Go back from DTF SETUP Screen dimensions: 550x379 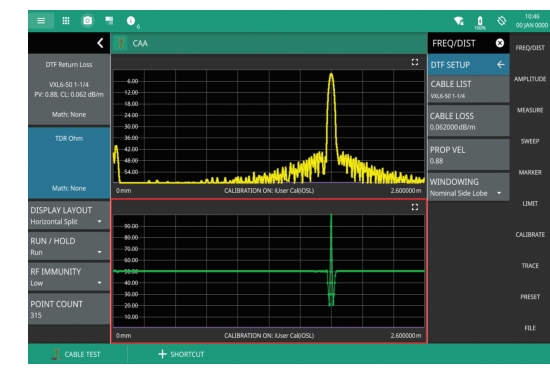pos(501,65)
